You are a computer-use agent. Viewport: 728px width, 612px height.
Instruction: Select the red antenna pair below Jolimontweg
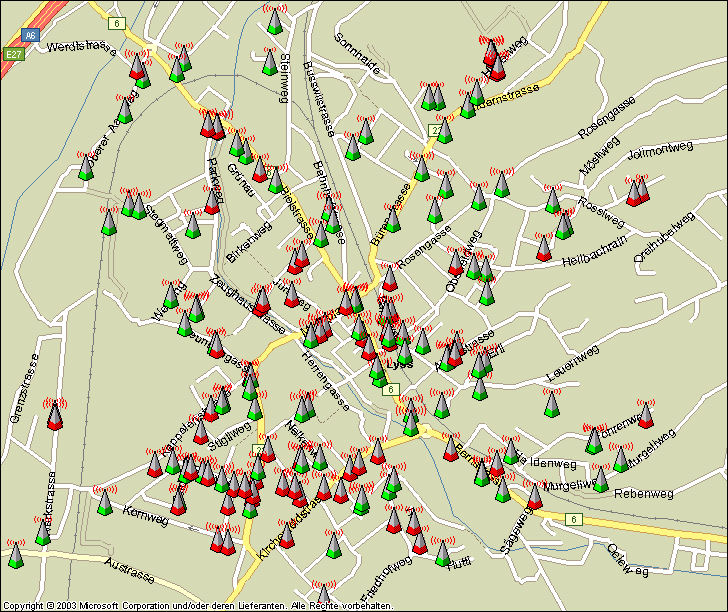coord(636,191)
